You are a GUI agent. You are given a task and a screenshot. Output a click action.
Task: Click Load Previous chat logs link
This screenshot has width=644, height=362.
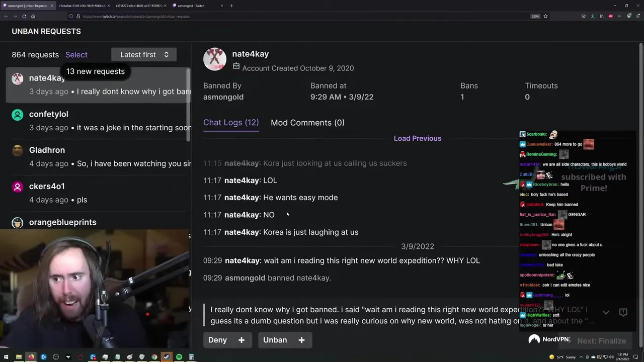coord(418,138)
